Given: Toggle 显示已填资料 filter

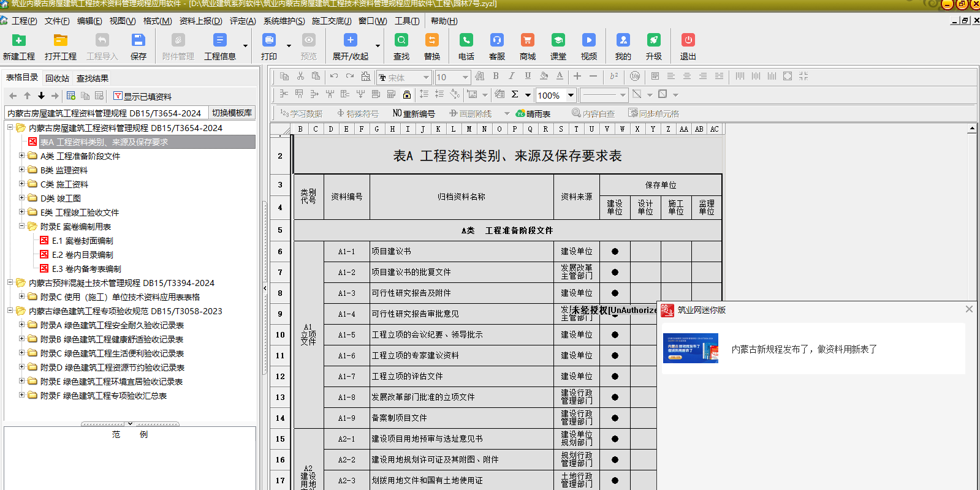Looking at the screenshot, I should pyautogui.click(x=142, y=96).
